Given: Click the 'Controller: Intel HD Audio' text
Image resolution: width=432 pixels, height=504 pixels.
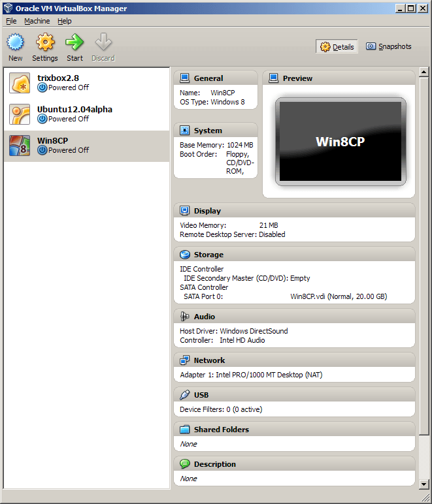Looking at the screenshot, I should click(x=222, y=340).
